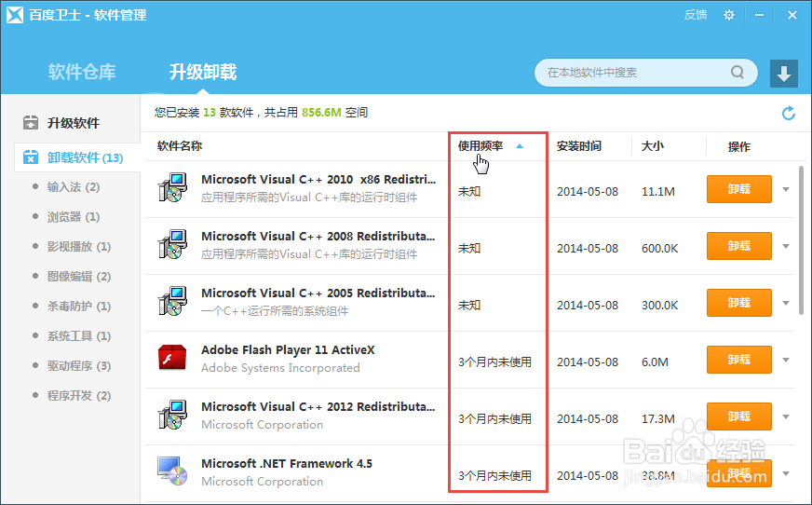Click the 856.6M total space value
The width and height of the screenshot is (812, 505).
click(321, 113)
